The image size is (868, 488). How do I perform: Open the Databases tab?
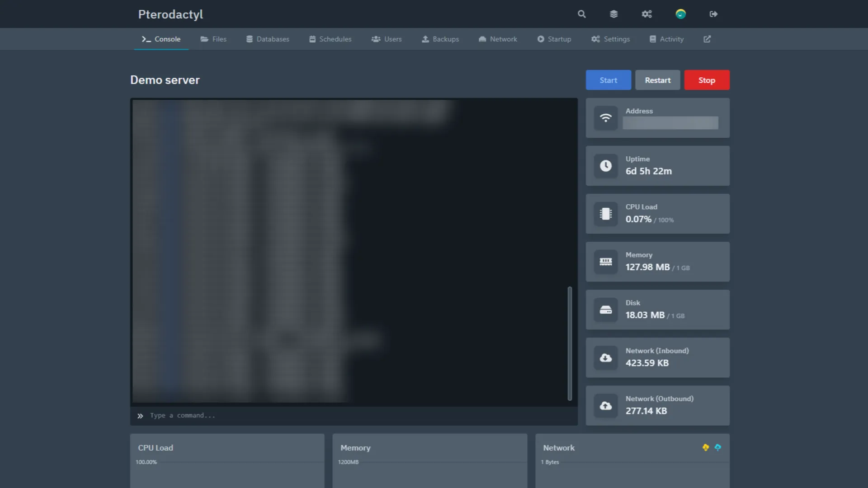click(x=268, y=39)
